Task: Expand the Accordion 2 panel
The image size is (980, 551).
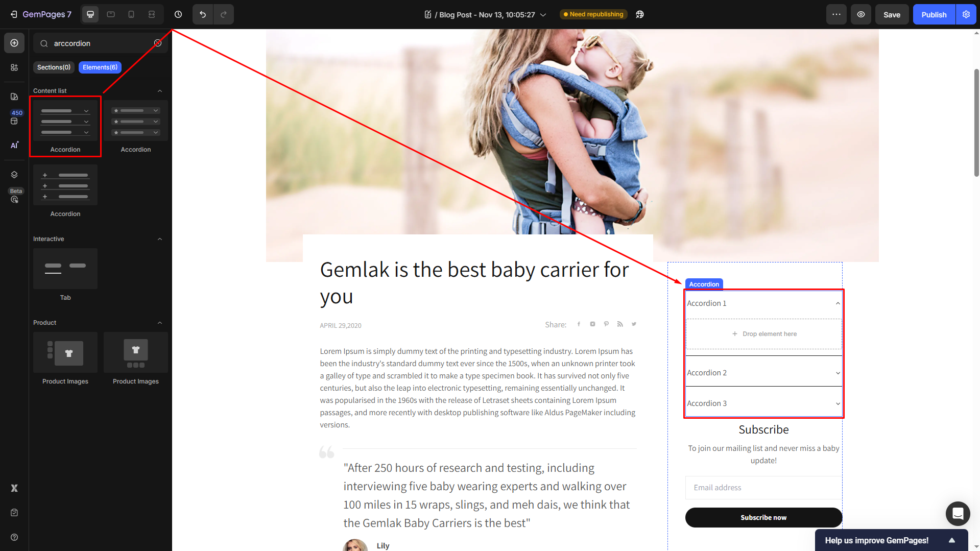Action: pos(763,373)
